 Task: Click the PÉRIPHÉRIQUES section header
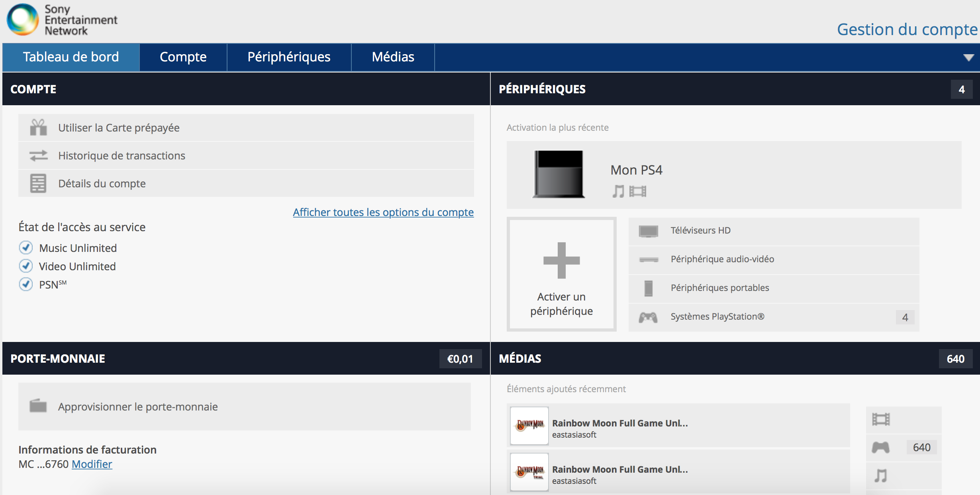click(542, 89)
